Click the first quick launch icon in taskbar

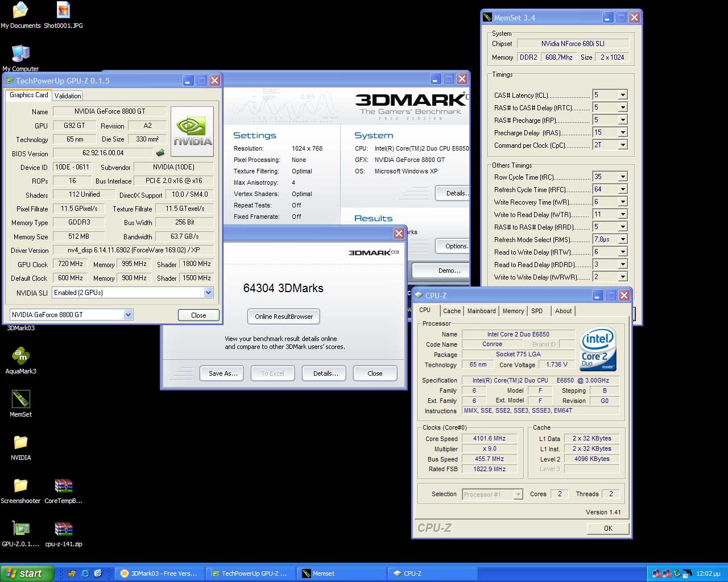point(72,573)
